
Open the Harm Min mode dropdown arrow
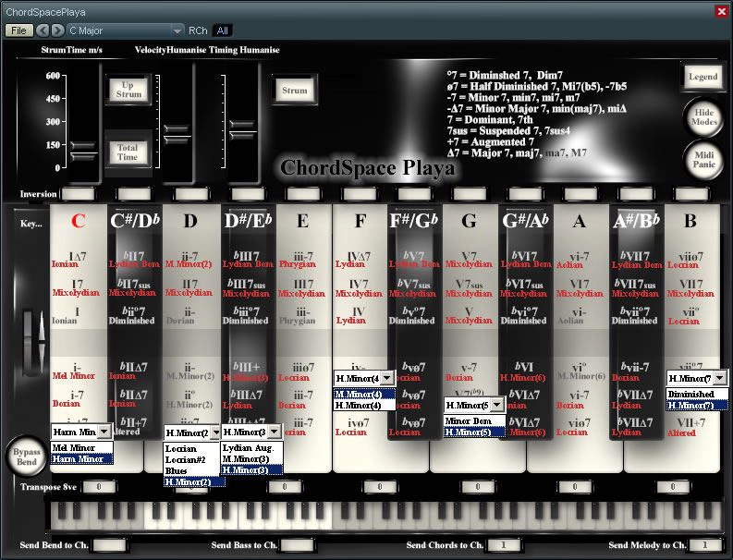[104, 432]
